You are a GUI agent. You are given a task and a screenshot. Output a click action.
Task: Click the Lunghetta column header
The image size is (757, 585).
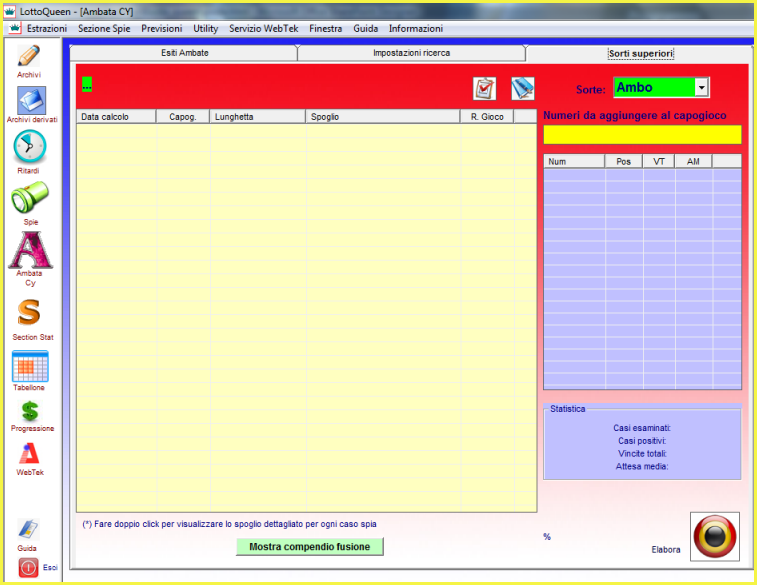point(258,117)
